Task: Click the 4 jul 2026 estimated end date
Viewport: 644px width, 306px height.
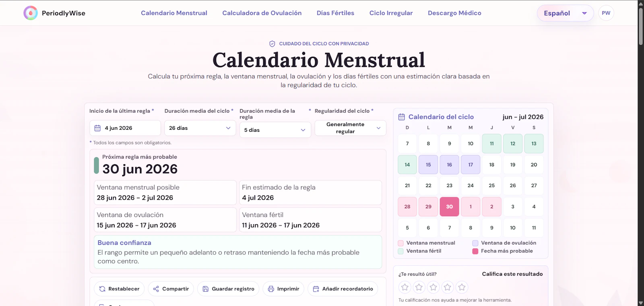Action: point(258,198)
